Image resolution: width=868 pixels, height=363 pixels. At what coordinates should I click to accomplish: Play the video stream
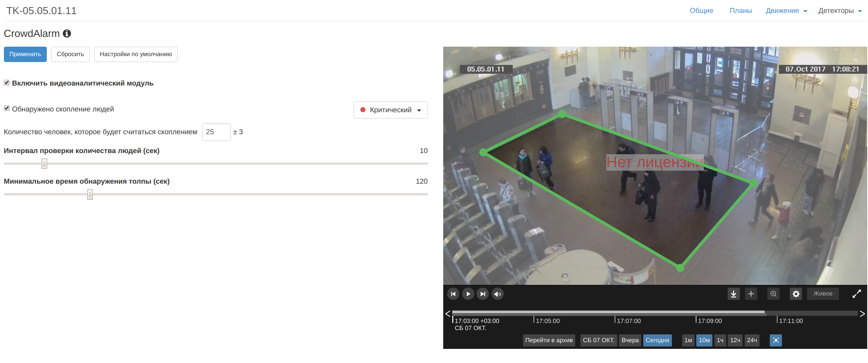pos(468,294)
